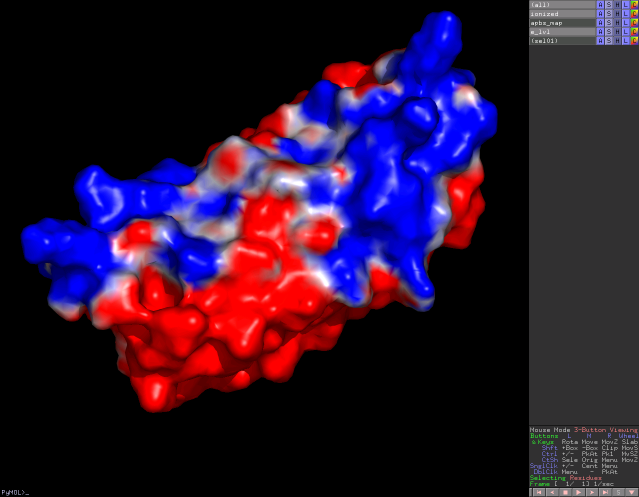Viewport: 639px width, 497px height.
Task: Open the Show menu for e_lvl
Action: [x=608, y=31]
